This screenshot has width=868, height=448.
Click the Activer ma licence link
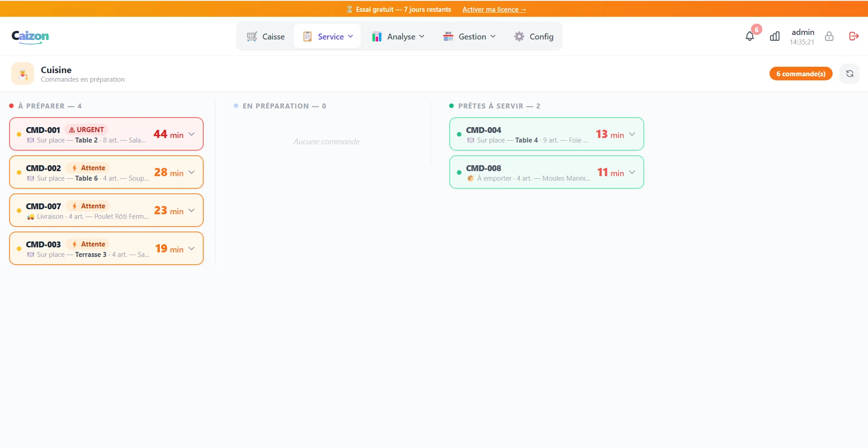[494, 10]
